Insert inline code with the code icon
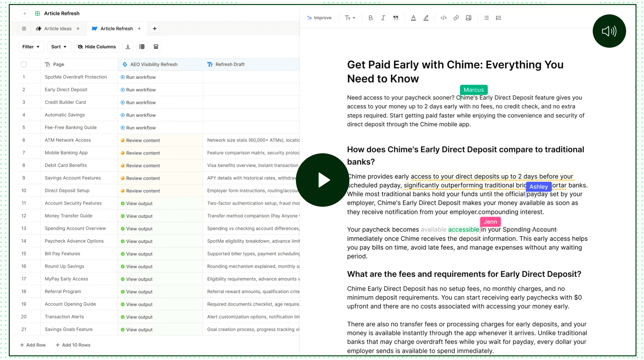The image size is (644, 360). pyautogui.click(x=443, y=18)
